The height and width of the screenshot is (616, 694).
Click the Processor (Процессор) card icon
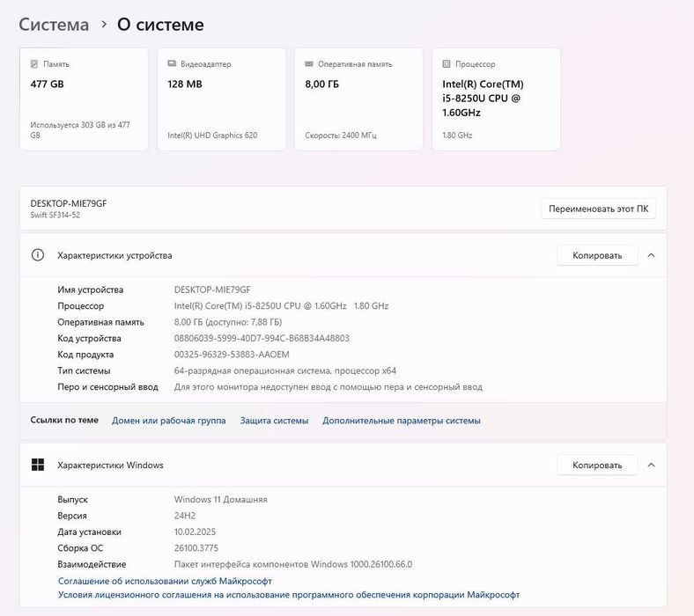[x=447, y=64]
